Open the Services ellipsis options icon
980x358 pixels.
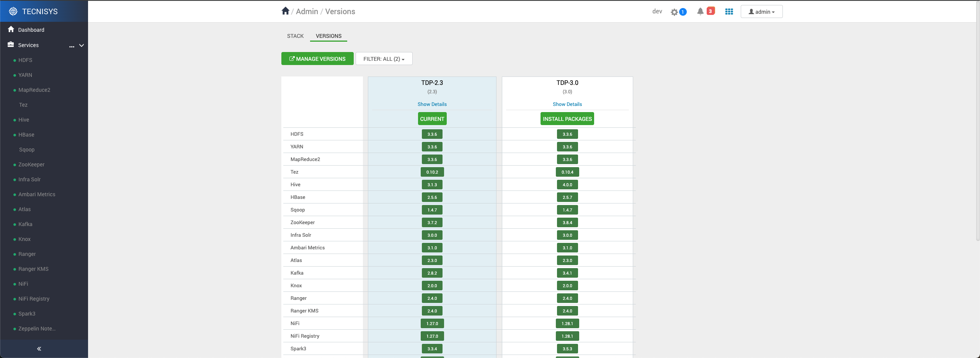pos(72,47)
